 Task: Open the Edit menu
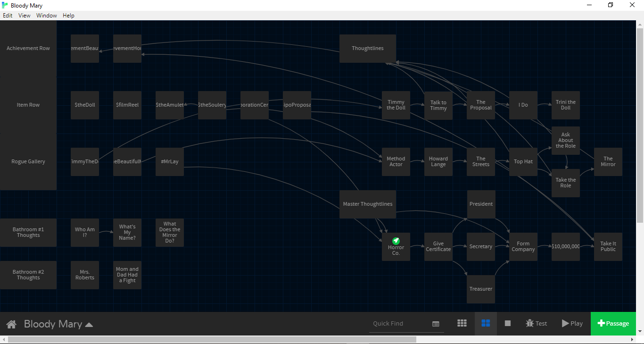pos(8,16)
